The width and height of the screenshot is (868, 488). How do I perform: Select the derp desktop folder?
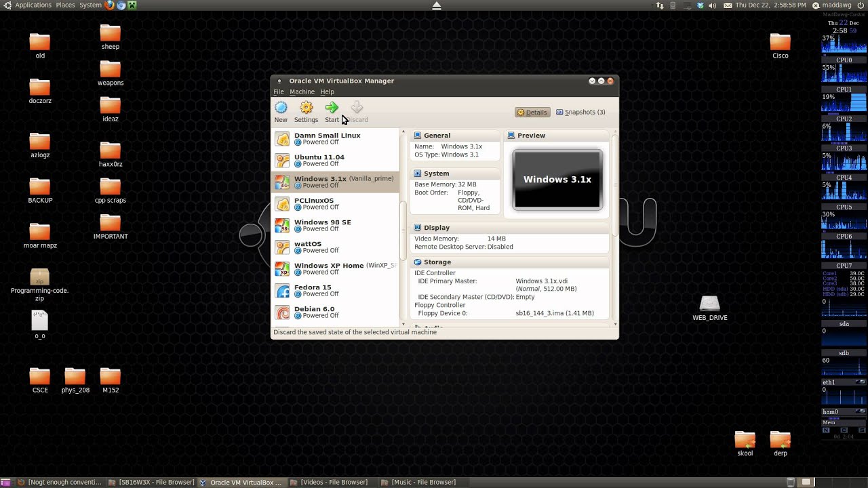[780, 440]
